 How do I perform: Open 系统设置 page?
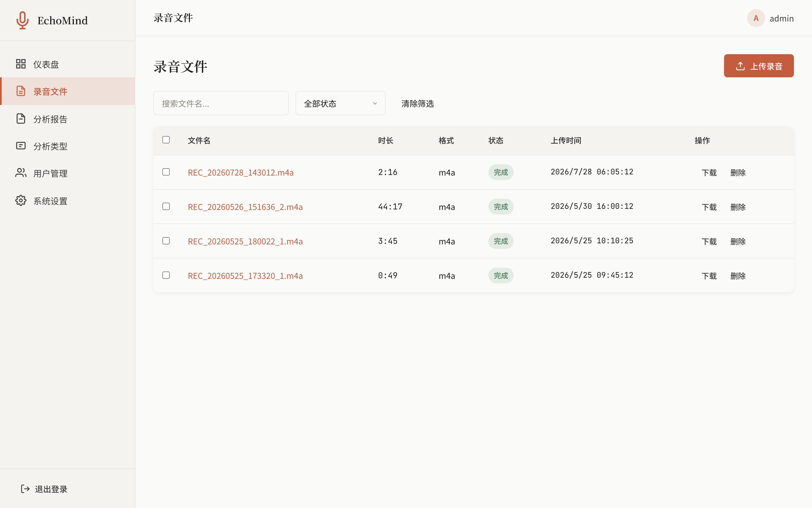point(67,201)
